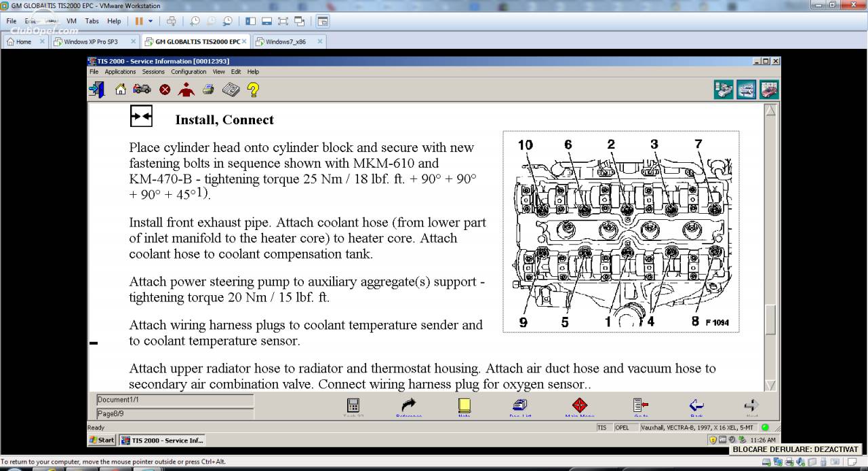868x471 pixels.
Task: Click VMware console view icon
Action: coord(322,21)
